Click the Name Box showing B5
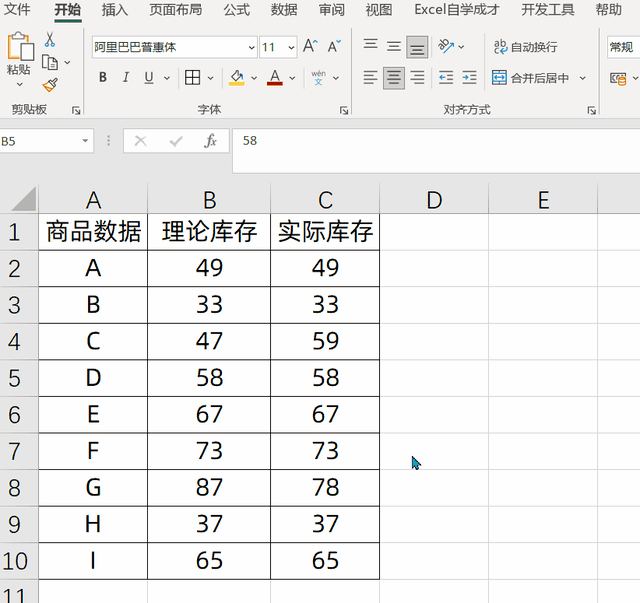Viewport: 640px width, 603px height. [40, 141]
